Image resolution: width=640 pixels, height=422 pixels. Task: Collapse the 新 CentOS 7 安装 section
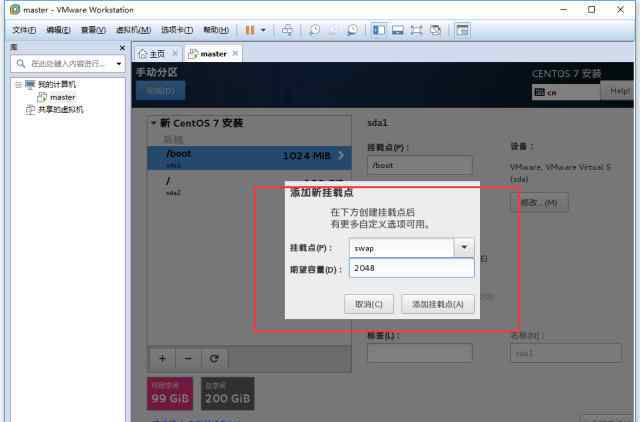(153, 123)
